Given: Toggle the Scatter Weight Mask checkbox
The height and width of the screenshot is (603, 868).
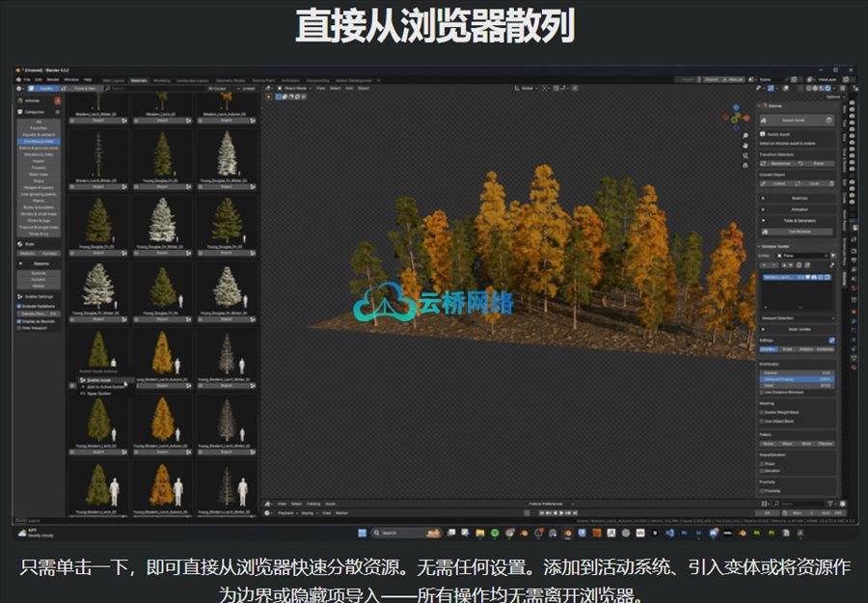Looking at the screenshot, I should click(x=763, y=412).
